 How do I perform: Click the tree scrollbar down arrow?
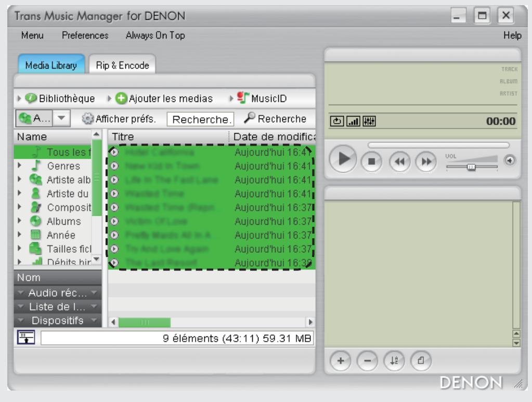[97, 260]
